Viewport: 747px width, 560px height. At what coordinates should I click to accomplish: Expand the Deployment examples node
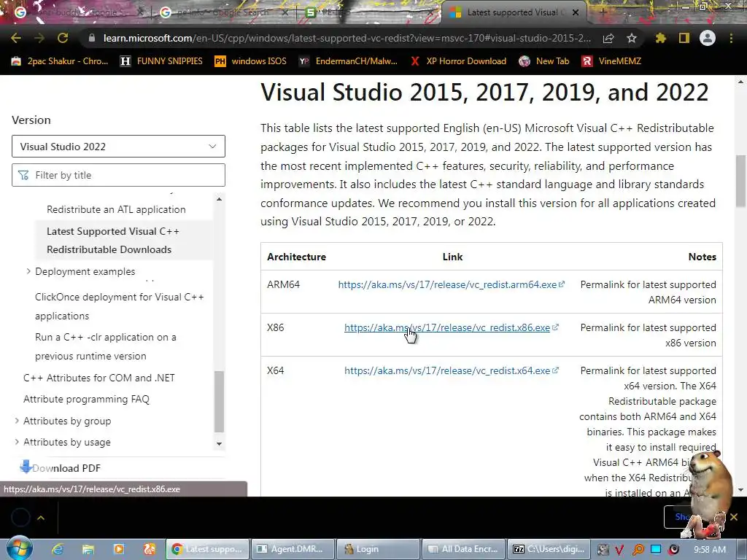28,271
